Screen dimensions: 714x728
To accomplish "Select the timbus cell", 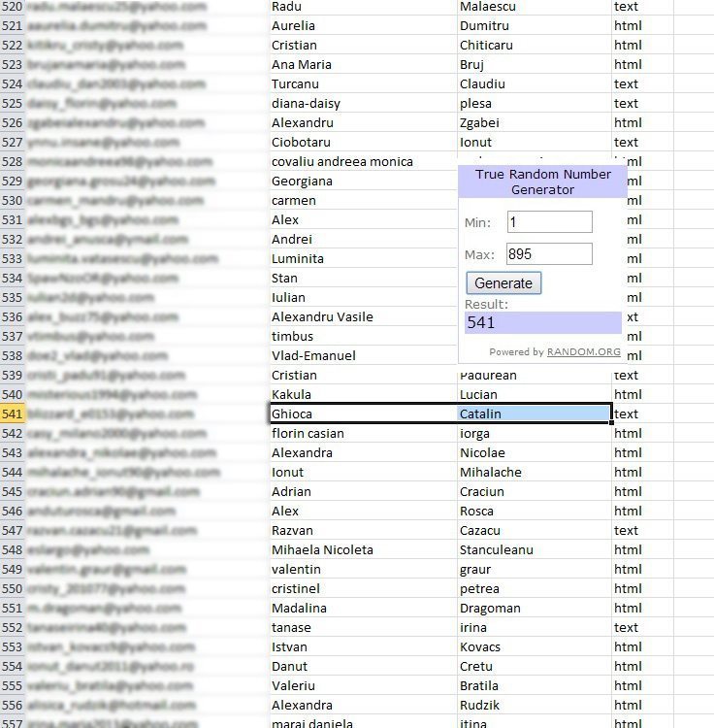I will click(363, 336).
